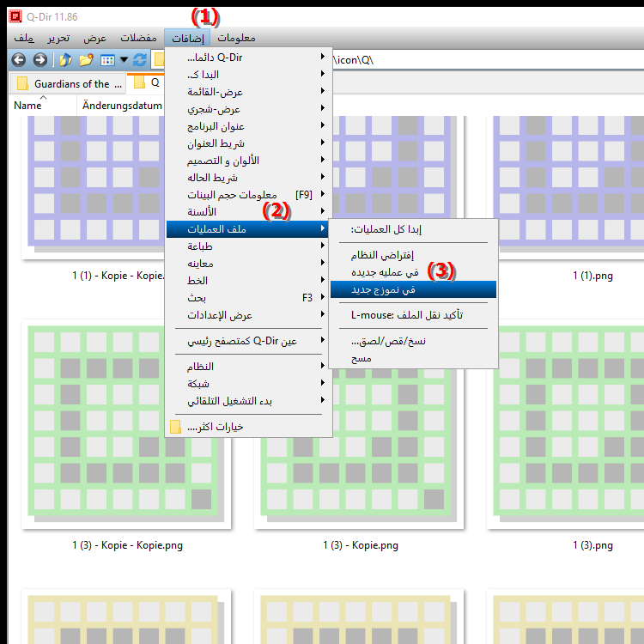Expand the عنوان البرنامج submenu
The height and width of the screenshot is (644, 644).
[x=248, y=126]
